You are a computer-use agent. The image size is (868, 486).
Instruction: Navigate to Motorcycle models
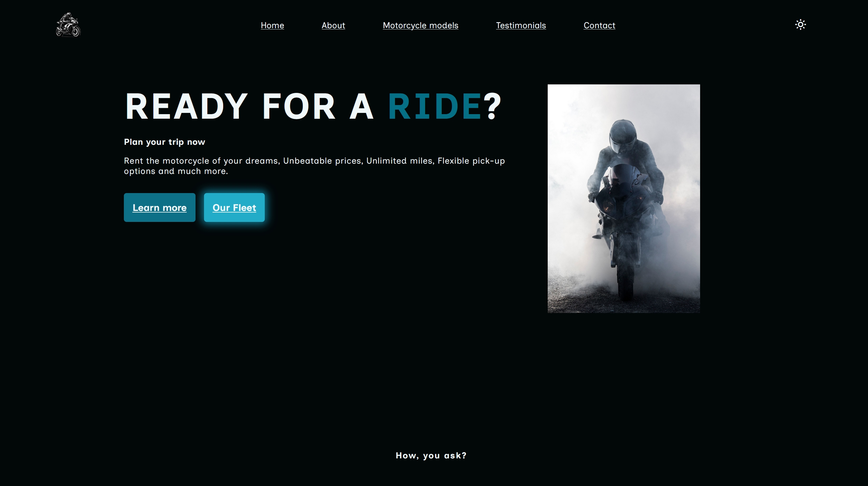420,25
